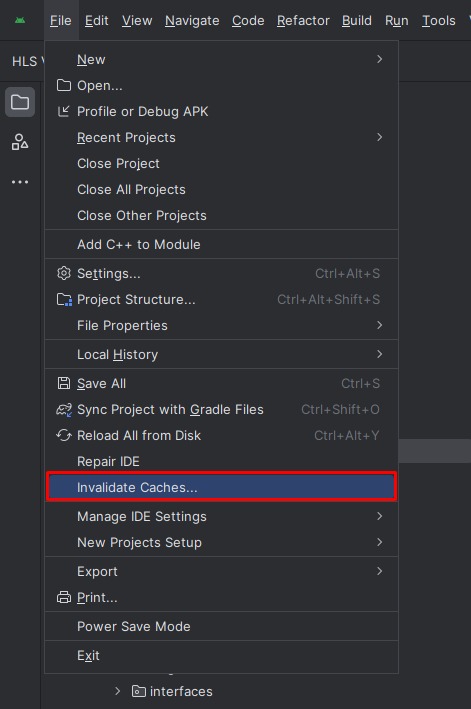The image size is (471, 709).
Task: Click the Project Structure icon entry
Action: coord(64,299)
